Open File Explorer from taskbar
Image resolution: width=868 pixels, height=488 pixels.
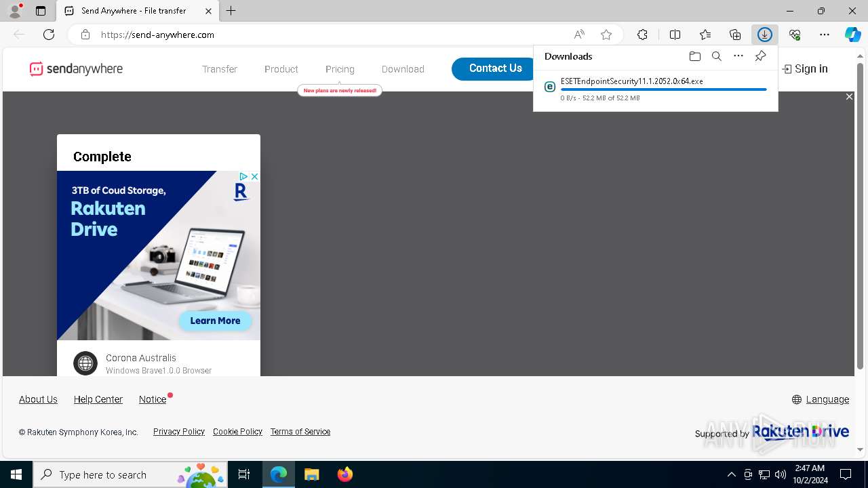click(311, 474)
